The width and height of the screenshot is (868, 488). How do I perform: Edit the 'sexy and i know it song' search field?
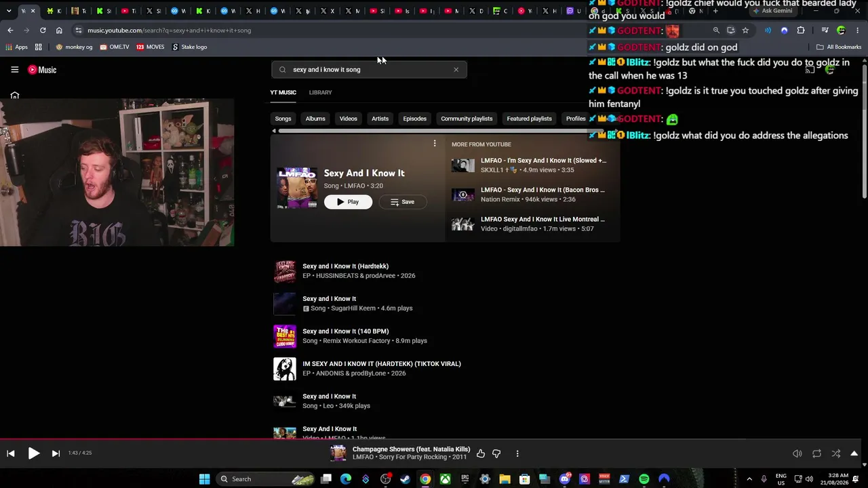point(370,70)
